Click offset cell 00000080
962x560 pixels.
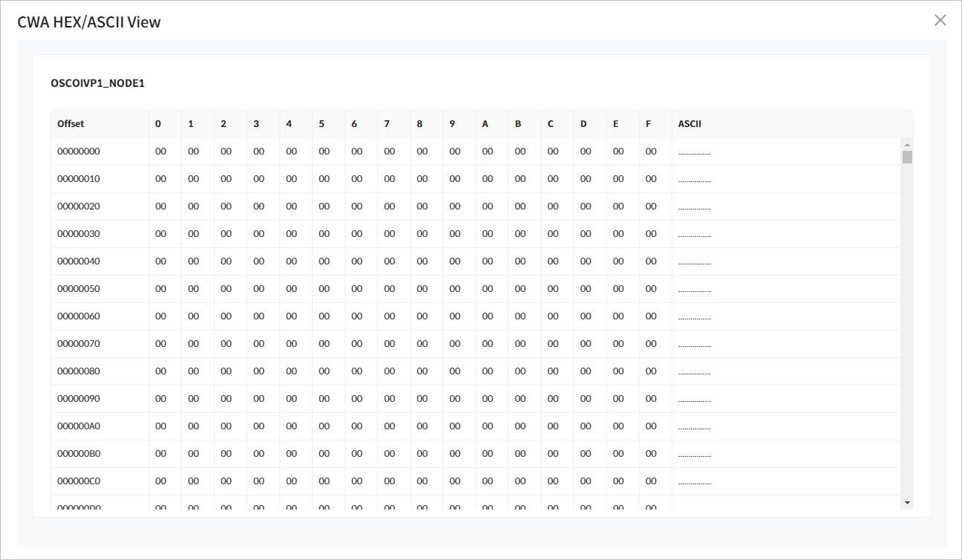pyautogui.click(x=79, y=371)
